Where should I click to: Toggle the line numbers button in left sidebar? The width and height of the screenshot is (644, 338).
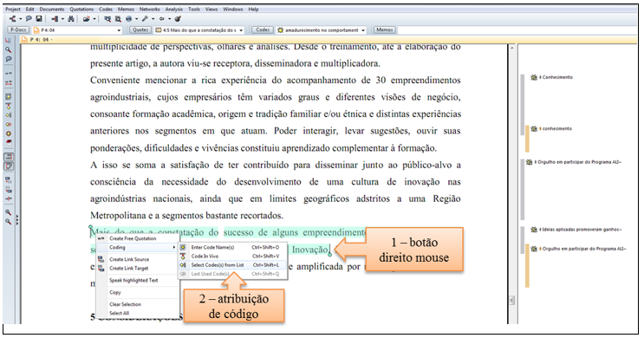click(8, 157)
